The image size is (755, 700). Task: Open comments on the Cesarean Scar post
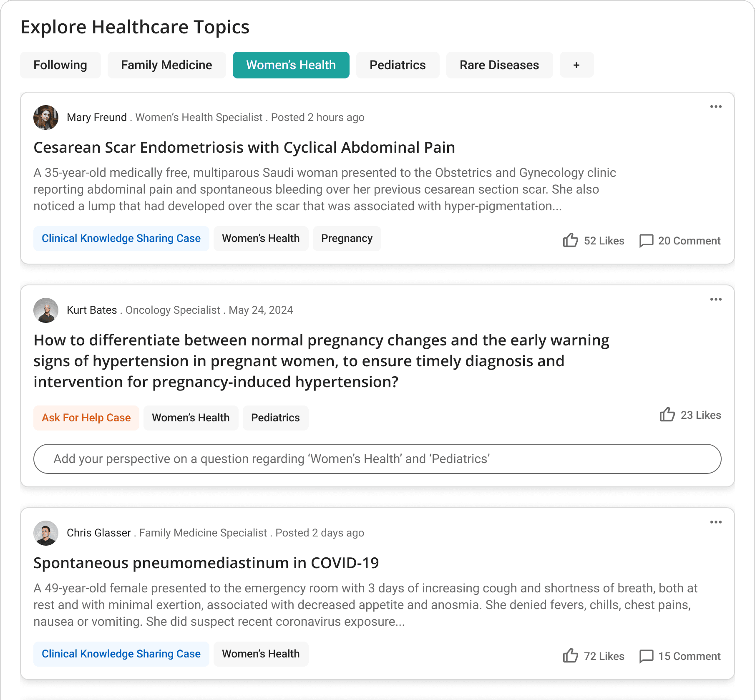point(646,241)
